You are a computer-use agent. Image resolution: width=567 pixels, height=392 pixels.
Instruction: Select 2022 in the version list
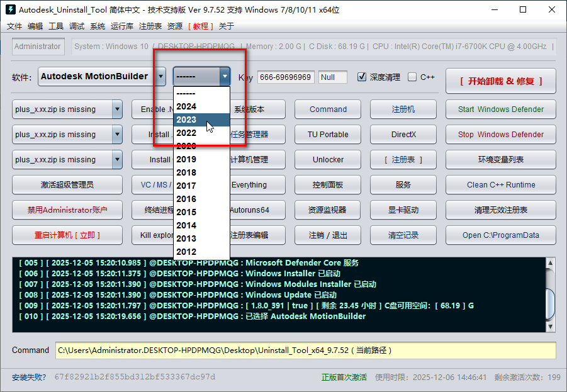tap(202, 133)
